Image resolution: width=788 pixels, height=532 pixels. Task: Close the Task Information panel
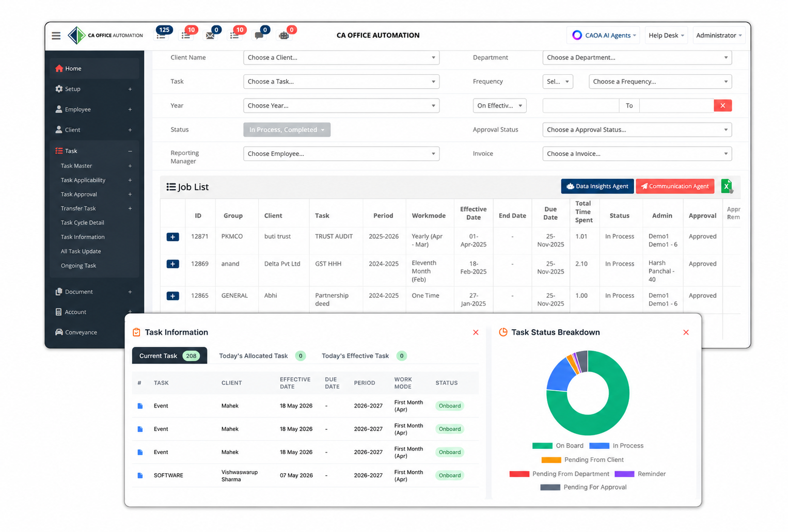[476, 332]
